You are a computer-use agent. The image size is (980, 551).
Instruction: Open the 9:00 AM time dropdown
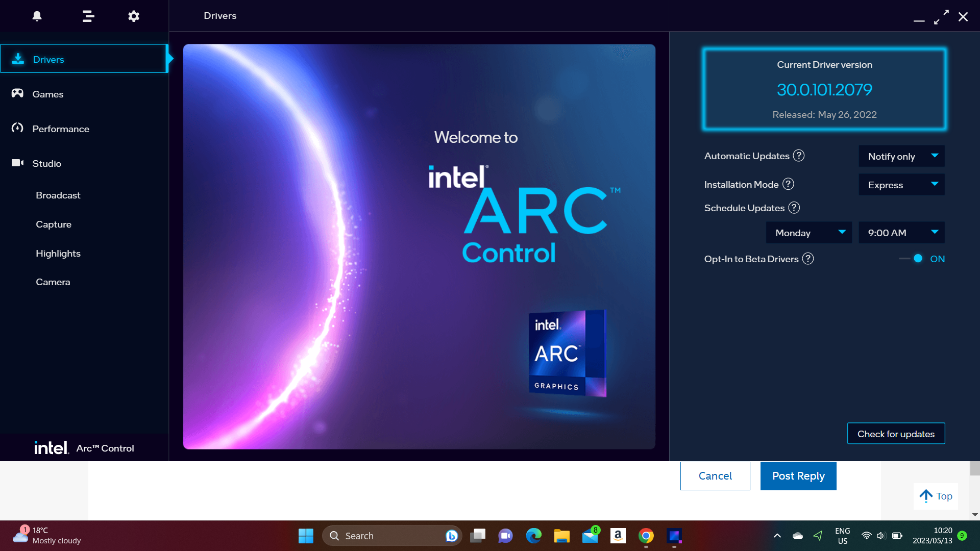coord(901,233)
